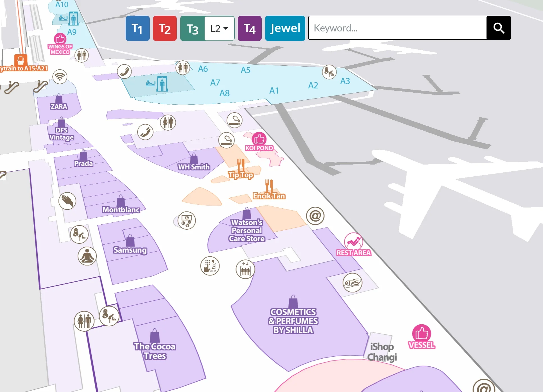Select the gate A8 label
The image size is (543, 392).
click(x=225, y=93)
